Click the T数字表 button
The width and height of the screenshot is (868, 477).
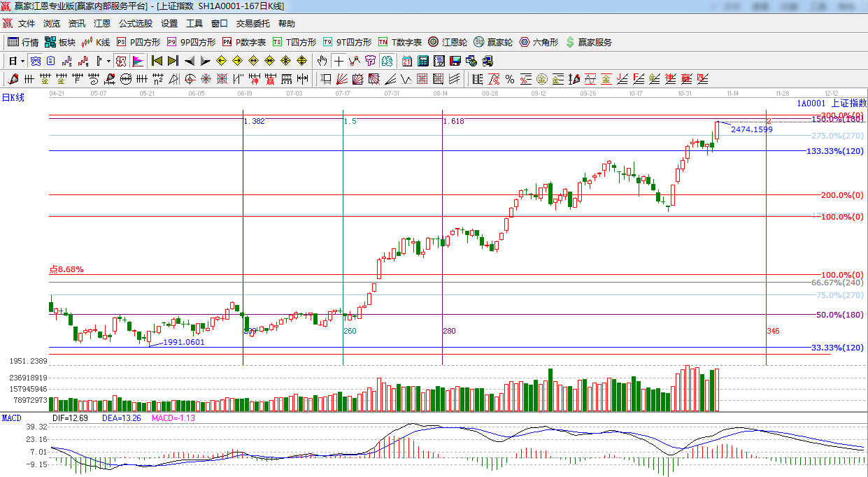[x=400, y=42]
